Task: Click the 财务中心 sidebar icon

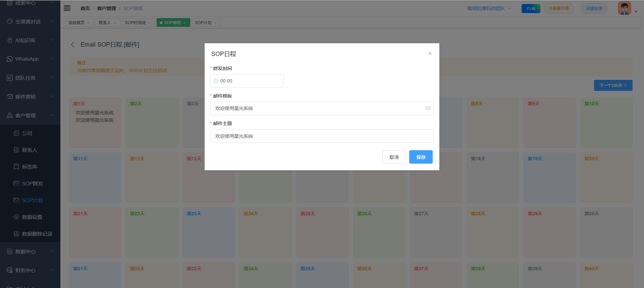Action: pos(10,270)
